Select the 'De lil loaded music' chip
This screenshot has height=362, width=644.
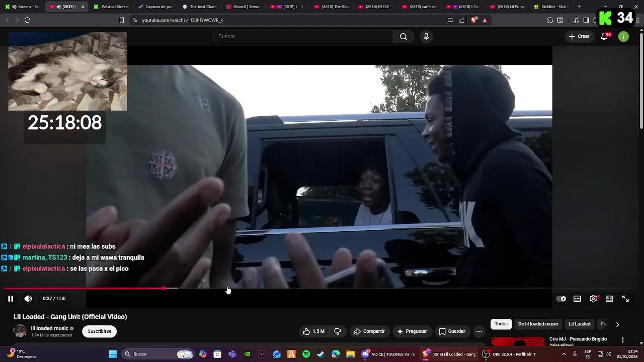[x=538, y=324]
